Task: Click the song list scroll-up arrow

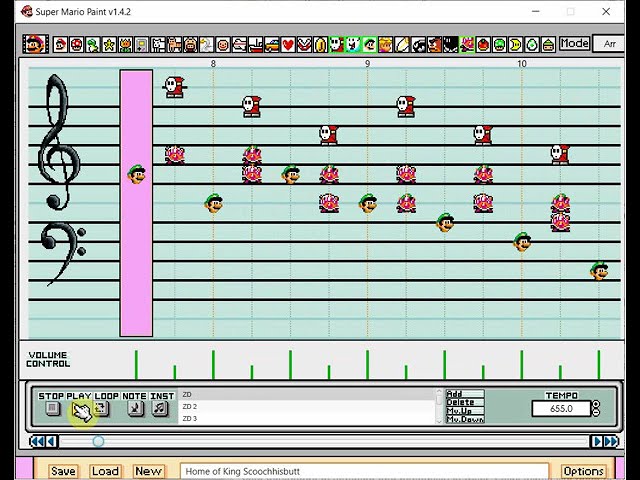Action: coord(439,391)
